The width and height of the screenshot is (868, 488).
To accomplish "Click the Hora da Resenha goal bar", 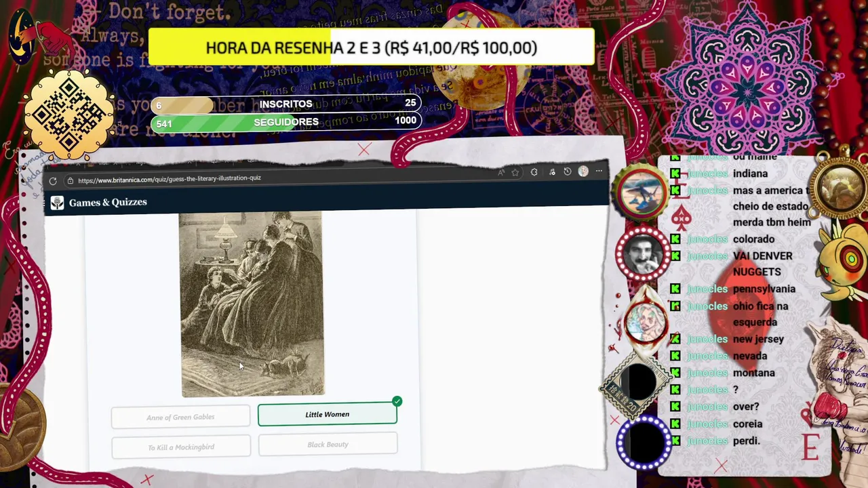I will (x=371, y=47).
